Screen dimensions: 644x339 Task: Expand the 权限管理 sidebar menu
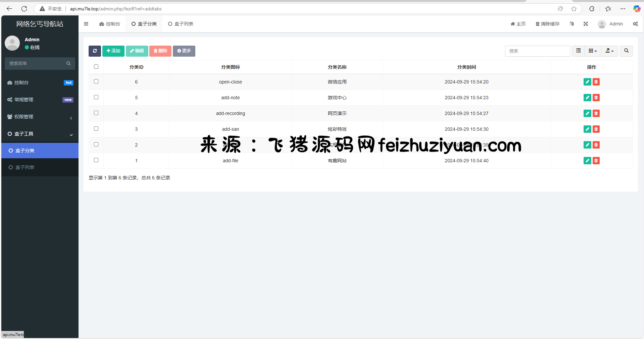pos(40,117)
